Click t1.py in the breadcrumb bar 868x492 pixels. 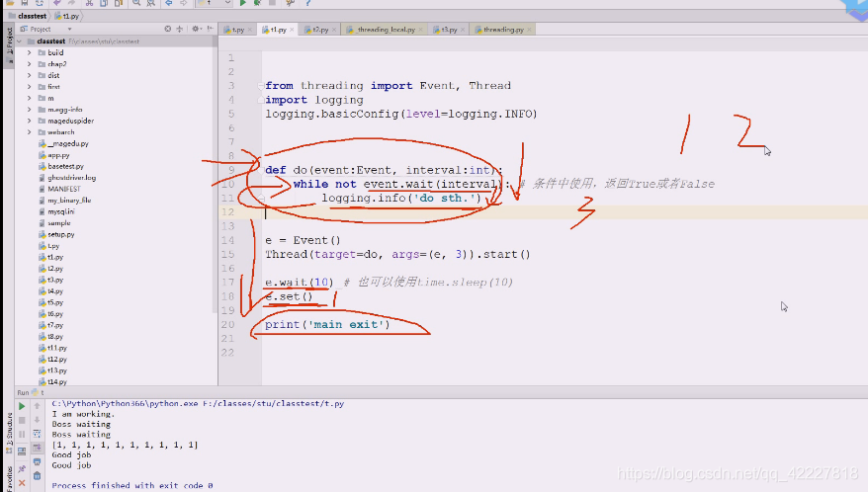coord(67,16)
